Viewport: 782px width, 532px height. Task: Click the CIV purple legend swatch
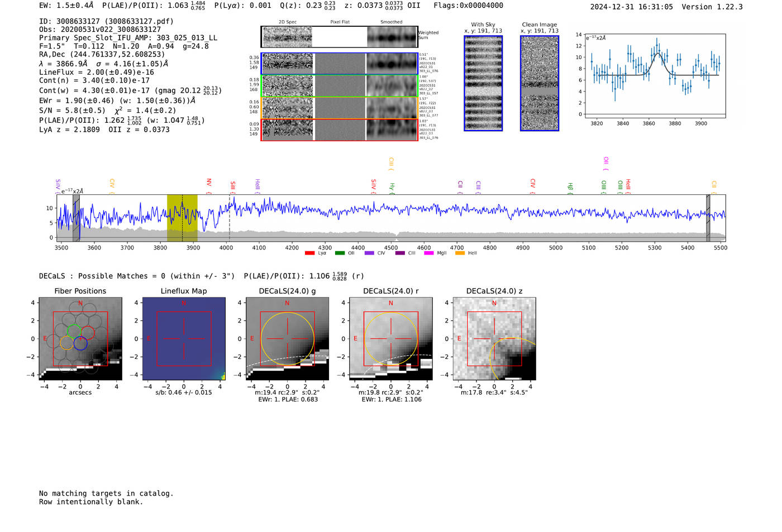click(x=369, y=253)
